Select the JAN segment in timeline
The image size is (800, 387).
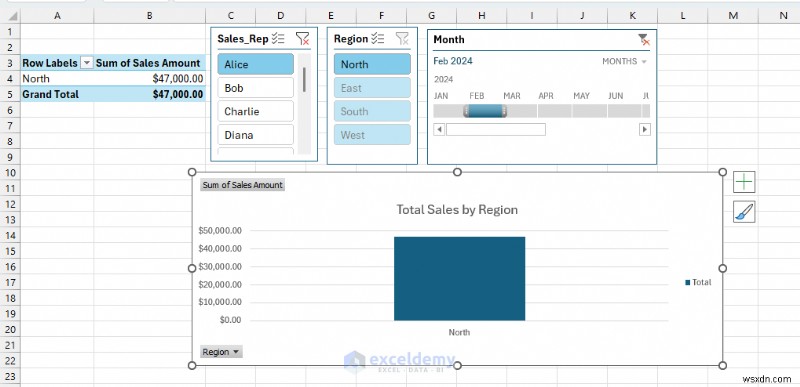click(449, 111)
